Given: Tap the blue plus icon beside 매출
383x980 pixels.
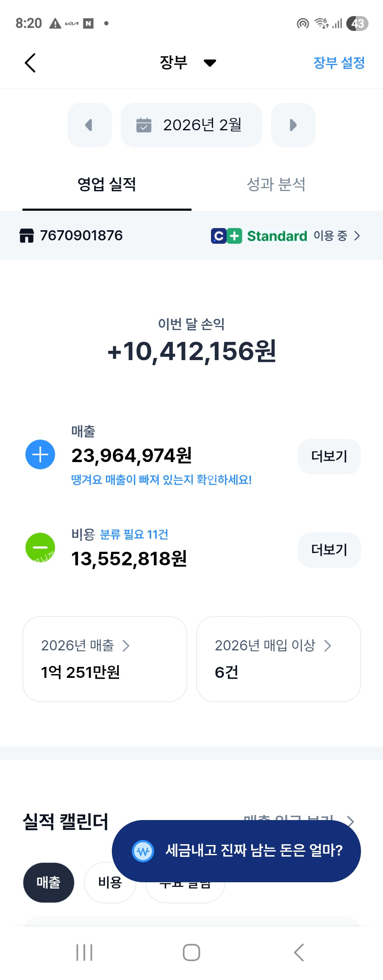Looking at the screenshot, I should click(x=40, y=454).
